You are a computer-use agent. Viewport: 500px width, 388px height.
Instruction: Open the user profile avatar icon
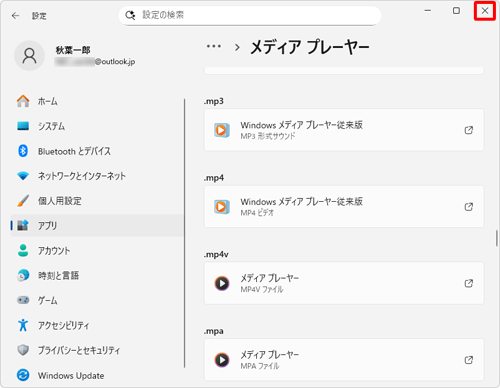point(29,56)
